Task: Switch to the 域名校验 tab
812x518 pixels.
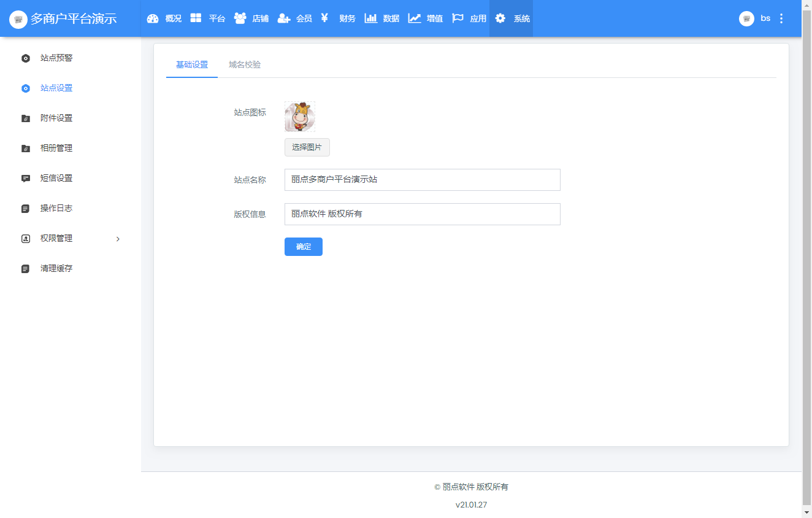Action: pyautogui.click(x=245, y=64)
